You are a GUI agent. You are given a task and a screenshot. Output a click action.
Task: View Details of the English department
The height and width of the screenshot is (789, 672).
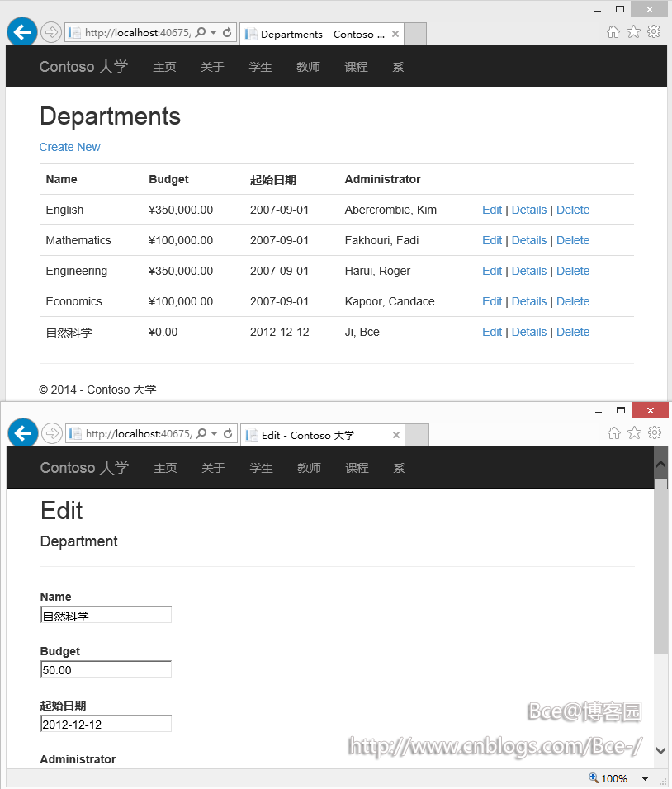[529, 210]
